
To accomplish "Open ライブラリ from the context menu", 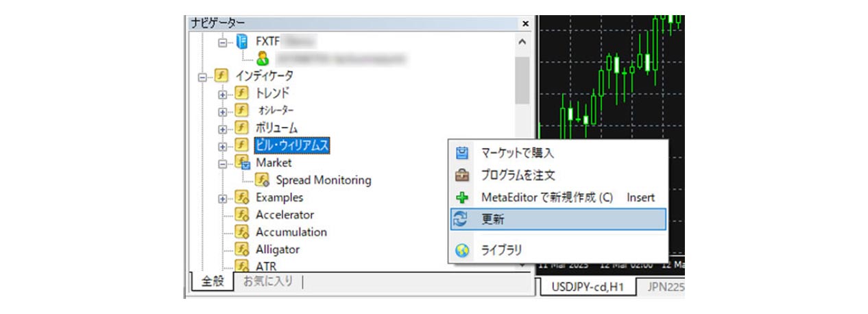I will [x=501, y=251].
